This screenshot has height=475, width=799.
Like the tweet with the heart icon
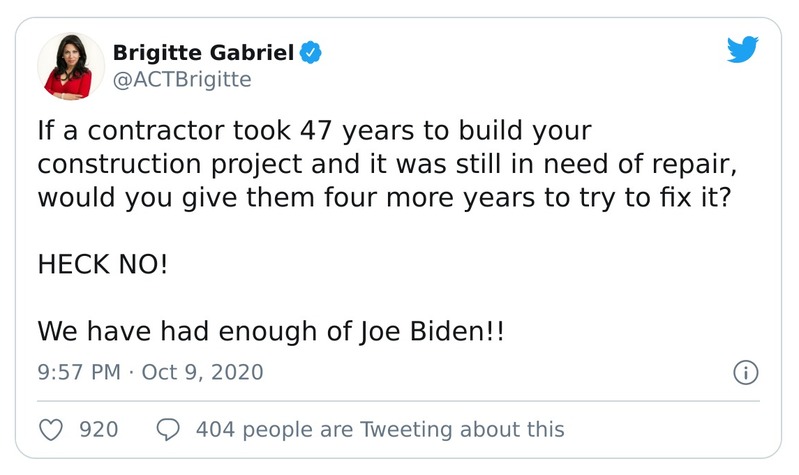pos(50,430)
